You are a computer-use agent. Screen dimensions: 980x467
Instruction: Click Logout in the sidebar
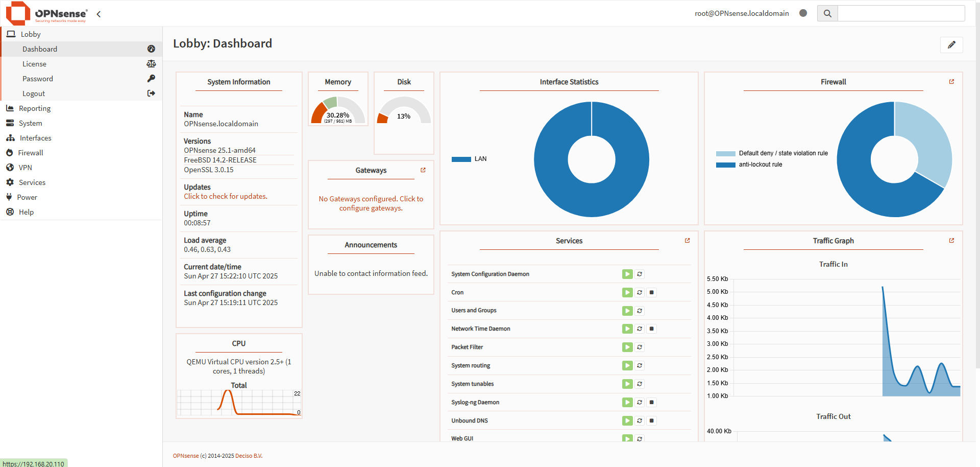coord(82,94)
